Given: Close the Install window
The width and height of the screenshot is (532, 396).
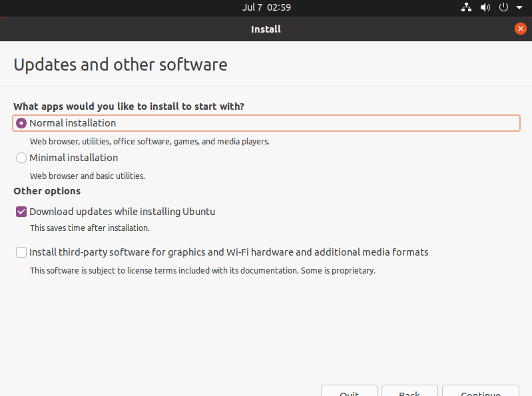Looking at the screenshot, I should click(x=520, y=29).
